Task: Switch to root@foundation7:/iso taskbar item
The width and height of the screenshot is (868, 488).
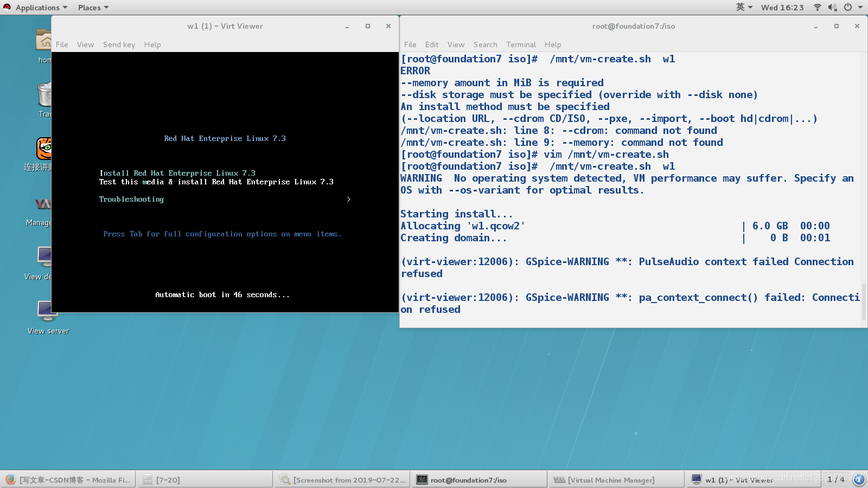Action: (480, 479)
